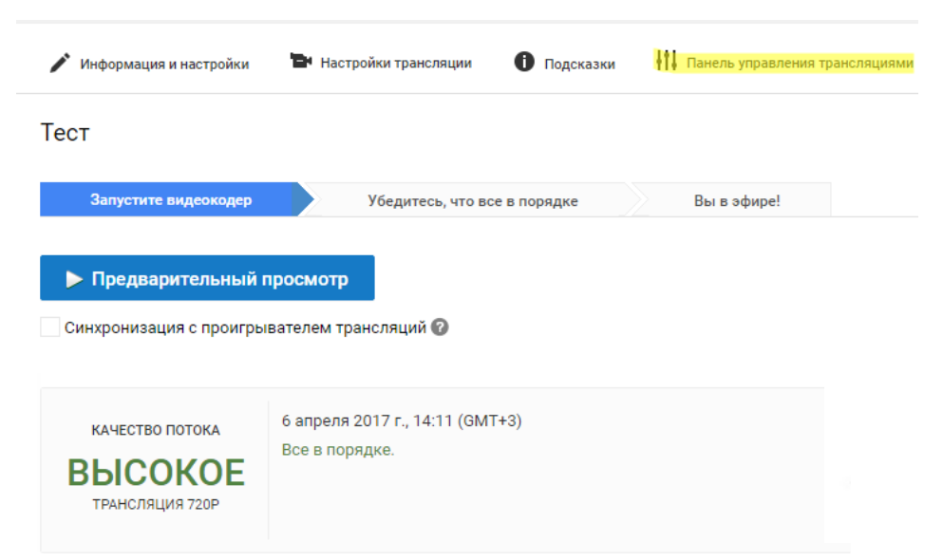
Task: Enable the Синхронизация с проигрывателем трансляций checkbox
Action: point(50,327)
